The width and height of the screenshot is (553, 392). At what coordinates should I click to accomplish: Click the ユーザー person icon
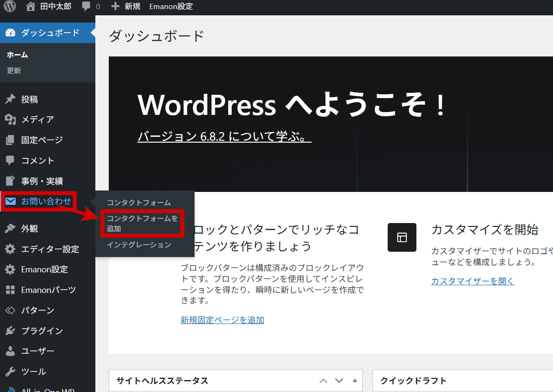(10, 351)
